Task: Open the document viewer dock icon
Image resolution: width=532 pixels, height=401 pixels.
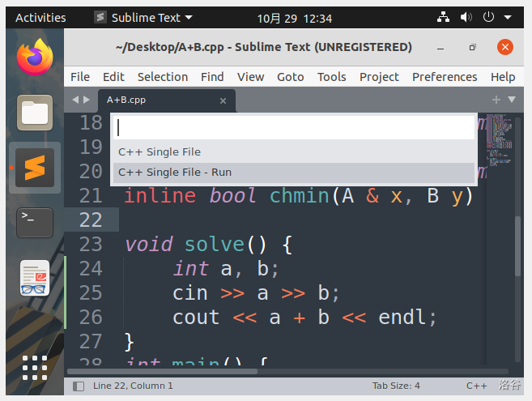Action: point(34,278)
